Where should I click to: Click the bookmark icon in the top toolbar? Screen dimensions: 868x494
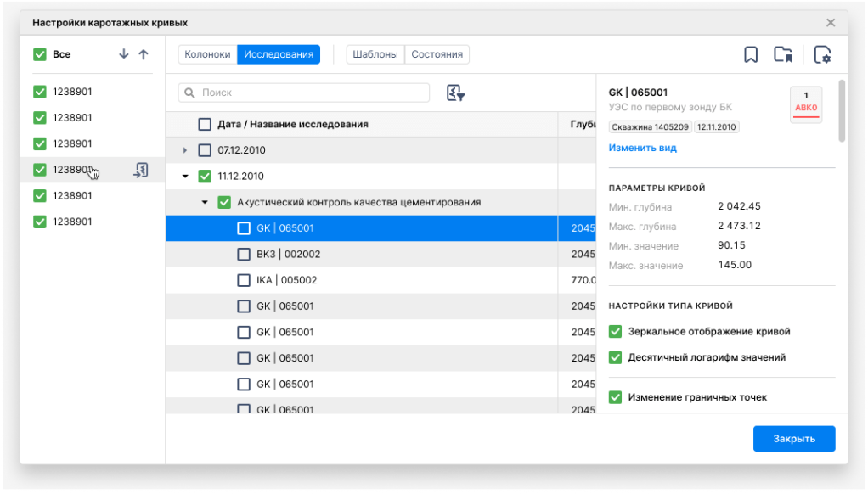(x=750, y=55)
